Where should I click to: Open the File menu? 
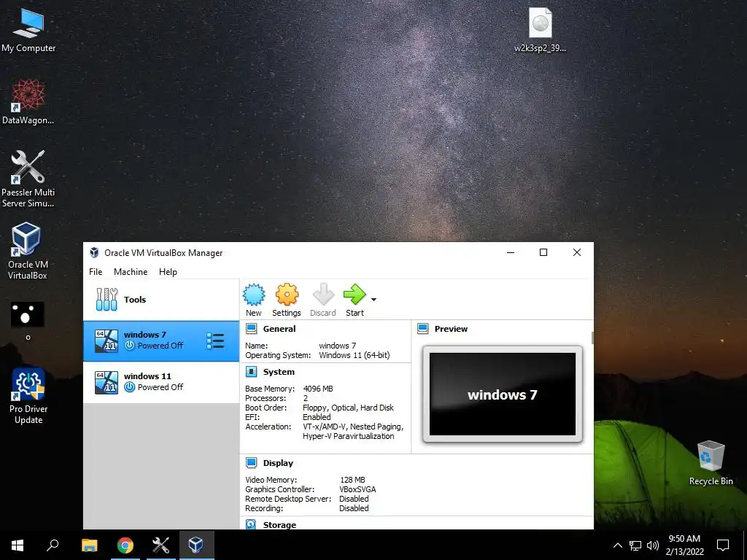click(x=96, y=271)
